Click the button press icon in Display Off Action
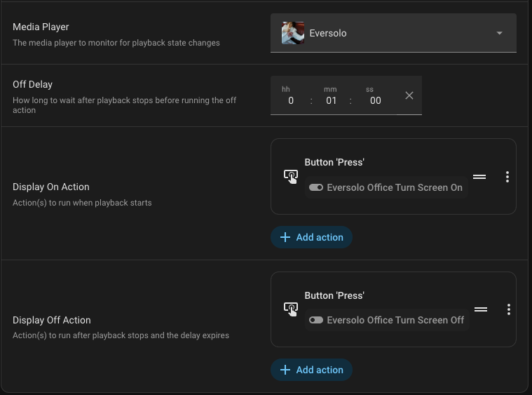The width and height of the screenshot is (532, 395). [x=290, y=309]
